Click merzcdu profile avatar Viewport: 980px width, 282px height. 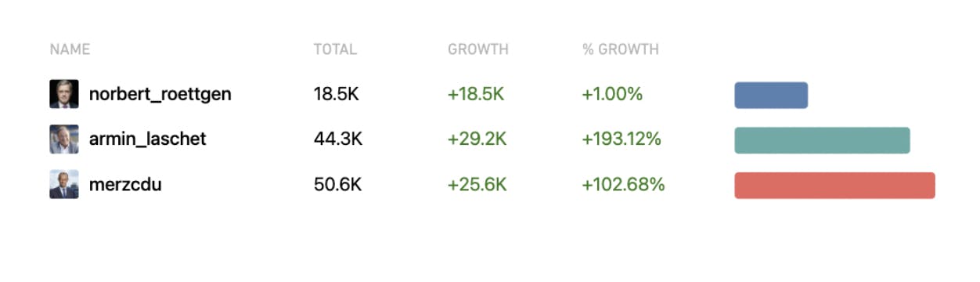pyautogui.click(x=64, y=185)
